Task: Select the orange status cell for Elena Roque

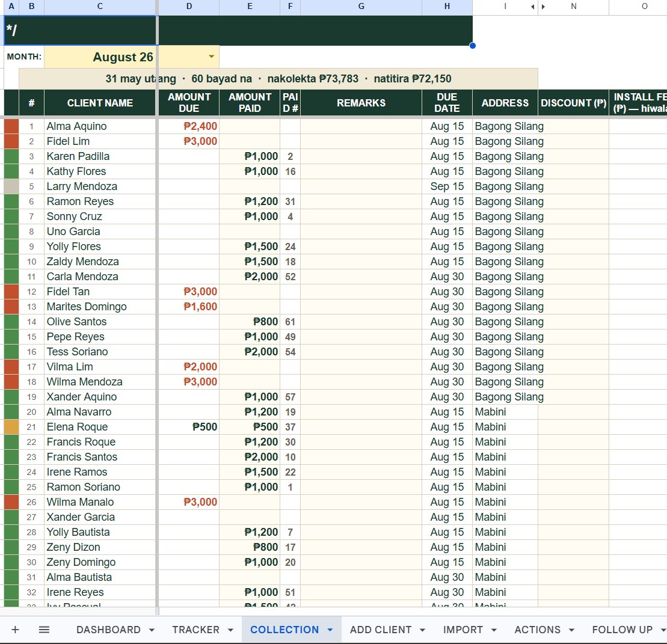Action: tap(11, 427)
